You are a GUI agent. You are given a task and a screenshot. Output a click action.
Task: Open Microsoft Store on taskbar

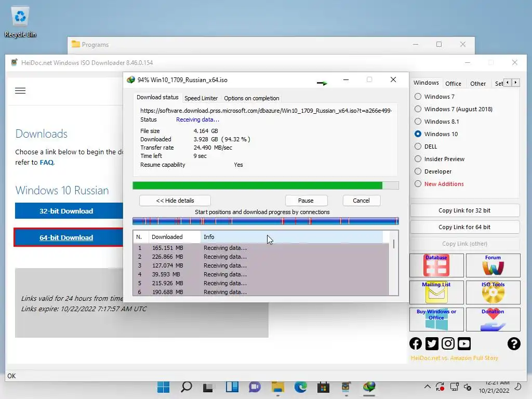pyautogui.click(x=323, y=387)
